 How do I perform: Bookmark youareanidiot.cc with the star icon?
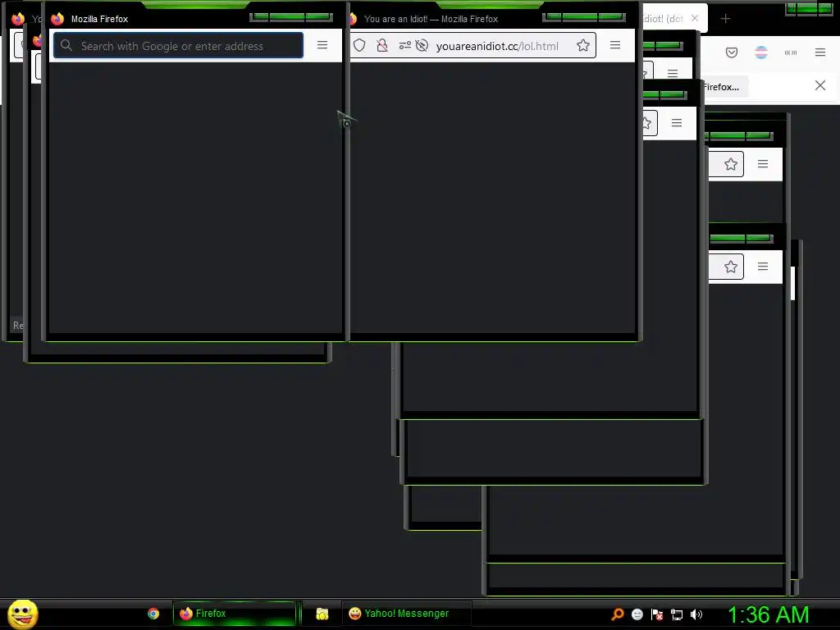[x=583, y=46]
